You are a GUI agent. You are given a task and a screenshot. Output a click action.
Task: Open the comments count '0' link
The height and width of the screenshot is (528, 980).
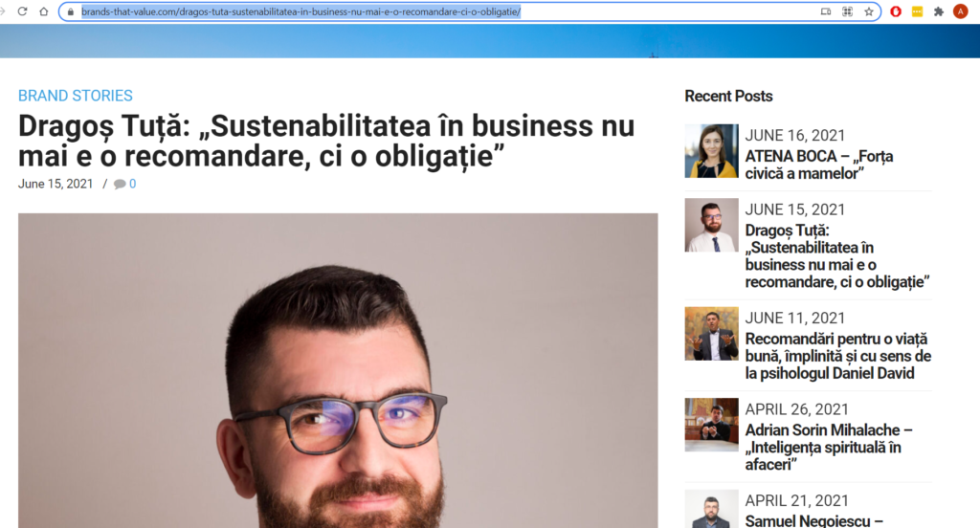pyautogui.click(x=132, y=185)
